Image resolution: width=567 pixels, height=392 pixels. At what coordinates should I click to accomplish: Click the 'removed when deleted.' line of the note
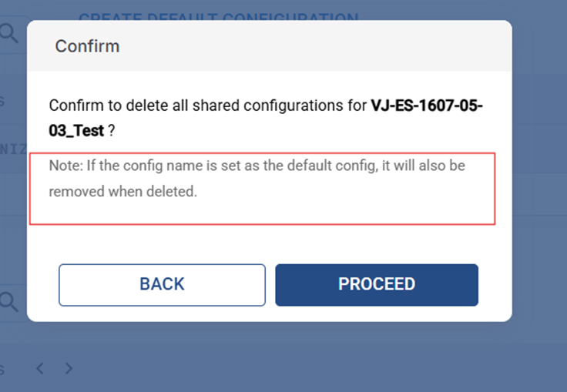coord(123,192)
